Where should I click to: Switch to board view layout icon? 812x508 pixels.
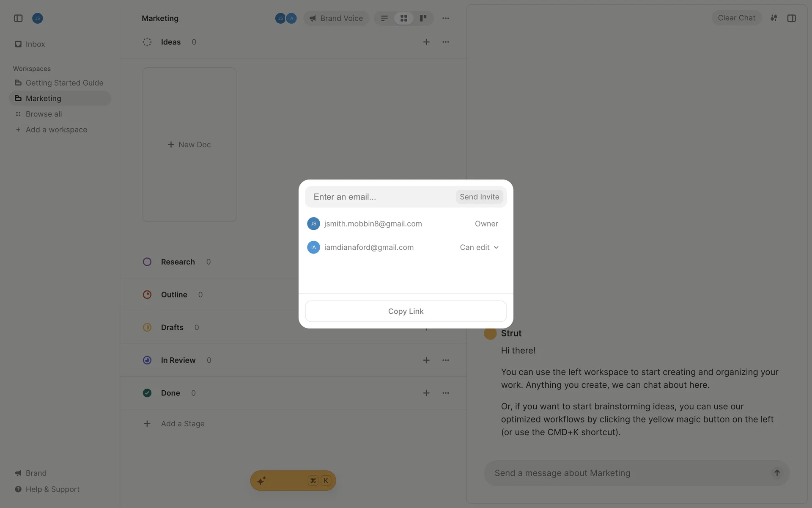[423, 18]
